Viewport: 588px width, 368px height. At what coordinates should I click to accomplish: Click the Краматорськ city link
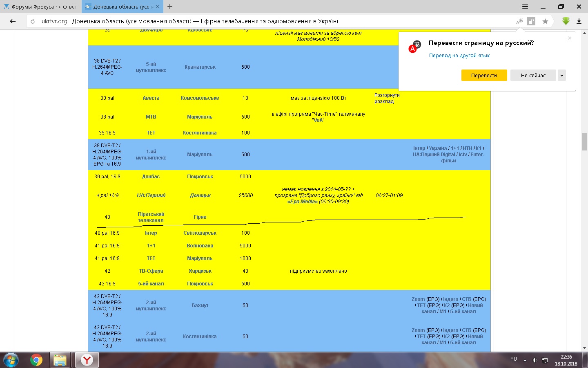point(200,67)
